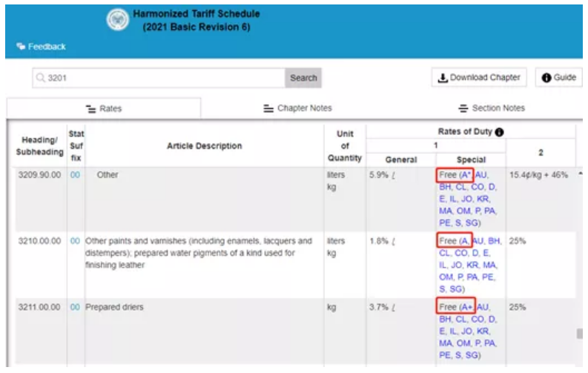588x373 pixels.
Task: Click the SG link in 3211.00.00 special rates
Action: (472, 355)
